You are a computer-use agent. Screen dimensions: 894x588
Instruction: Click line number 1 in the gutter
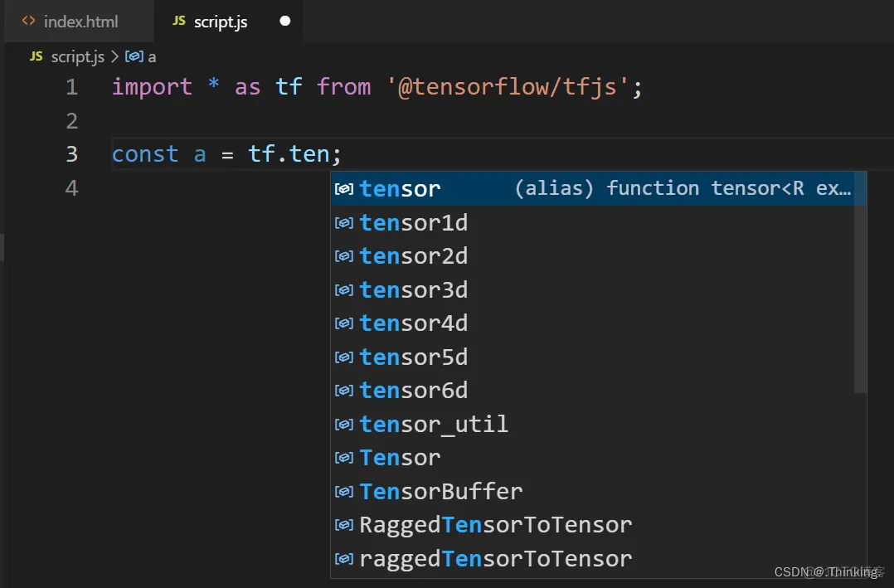pos(72,87)
